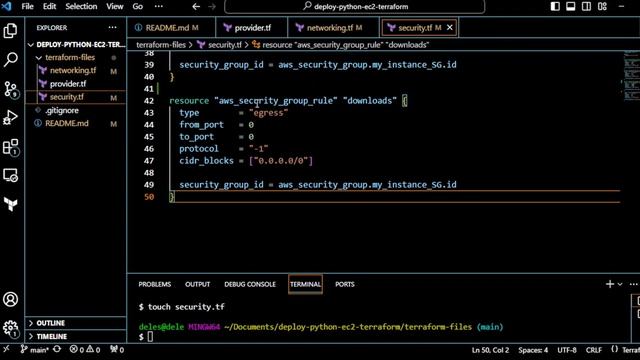The width and height of the screenshot is (640, 360).
Task: Click the VS Code logo icon
Action: pyautogui.click(x=7, y=6)
